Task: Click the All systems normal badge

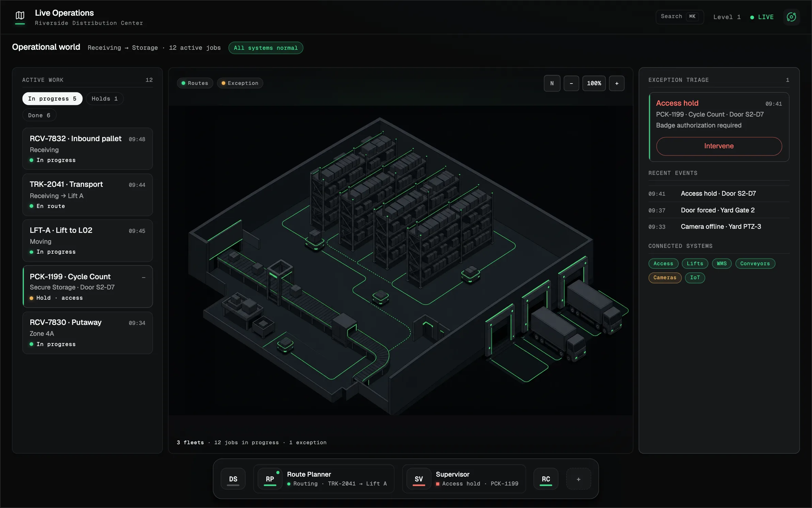Action: (x=266, y=48)
